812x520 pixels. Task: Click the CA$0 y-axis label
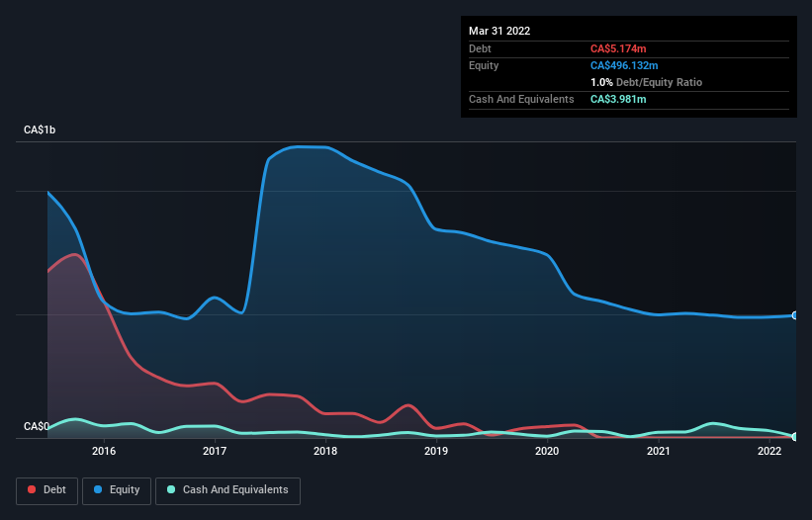[x=37, y=426]
